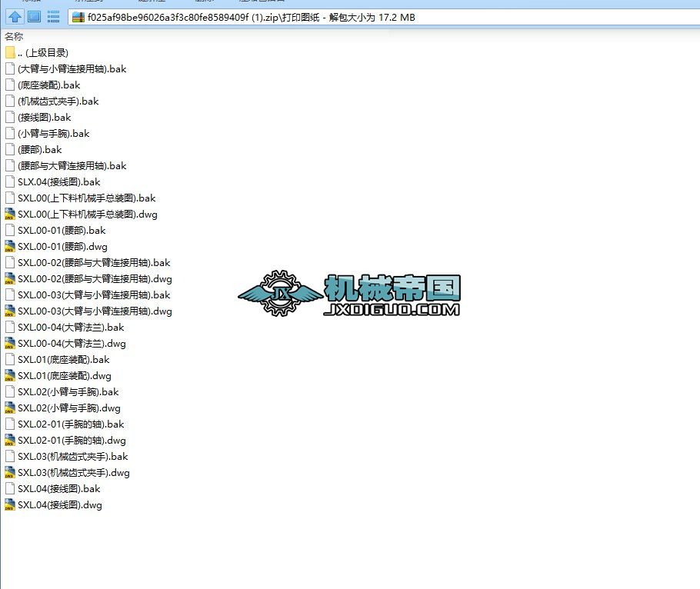Click DWG icon of SXL.01(底座装配).dwg
This screenshot has height=589, width=700.
click(x=10, y=376)
